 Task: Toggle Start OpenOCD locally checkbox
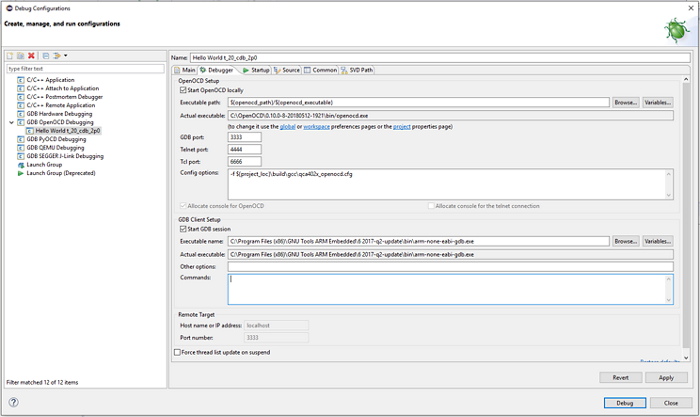click(183, 90)
